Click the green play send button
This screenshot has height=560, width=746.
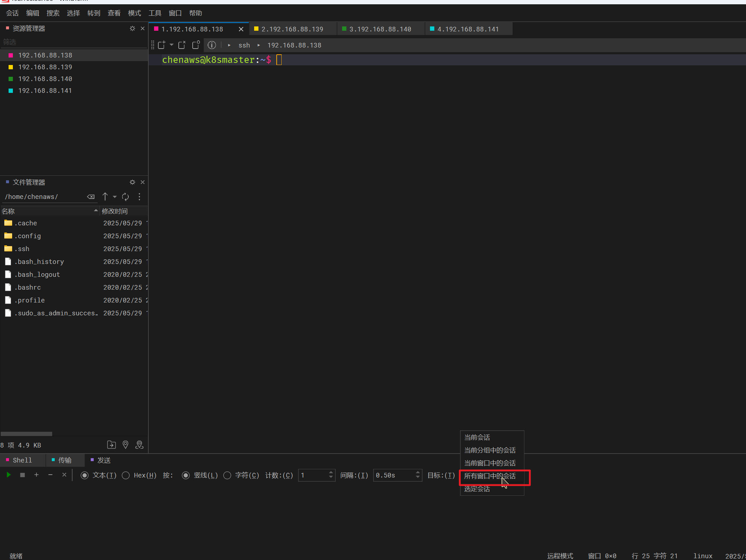pos(9,475)
